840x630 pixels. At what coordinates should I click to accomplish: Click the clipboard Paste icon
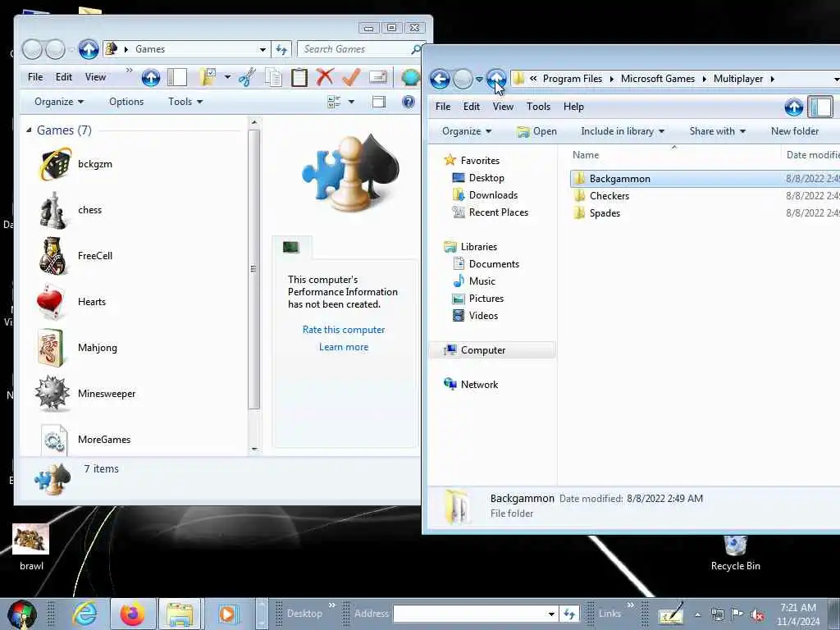pyautogui.click(x=299, y=77)
